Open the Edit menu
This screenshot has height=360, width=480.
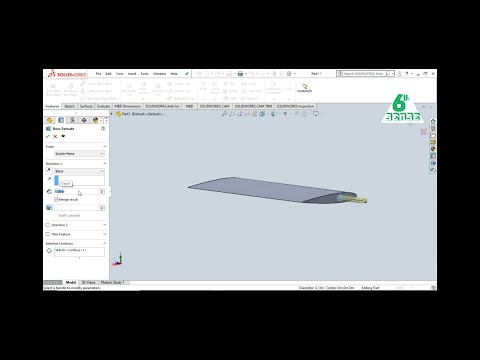109,74
